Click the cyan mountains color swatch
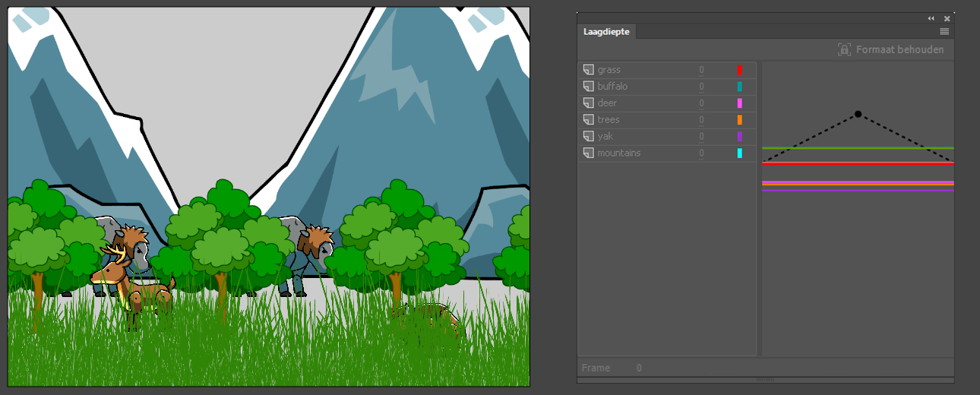The width and height of the screenshot is (980, 395). click(740, 153)
